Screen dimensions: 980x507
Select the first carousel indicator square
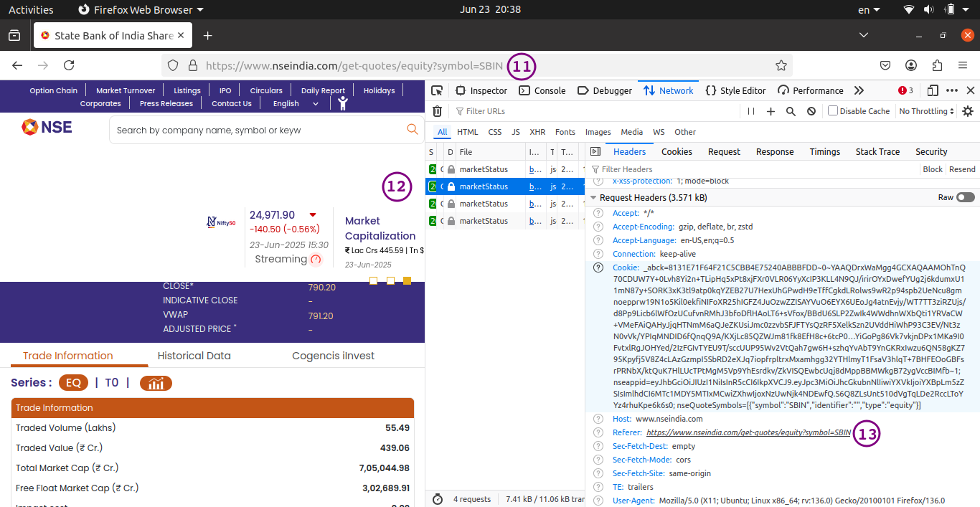click(373, 280)
